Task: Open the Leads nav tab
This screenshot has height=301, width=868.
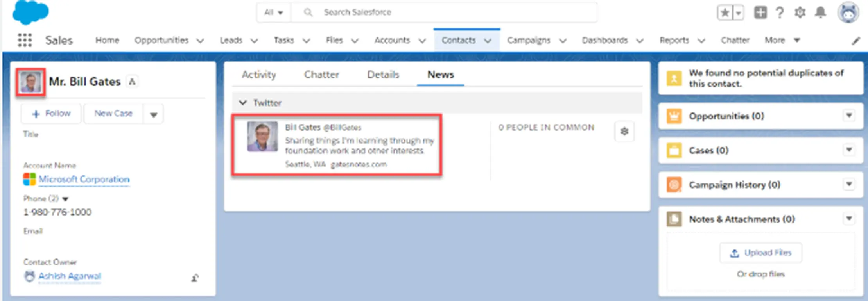Action: click(231, 40)
